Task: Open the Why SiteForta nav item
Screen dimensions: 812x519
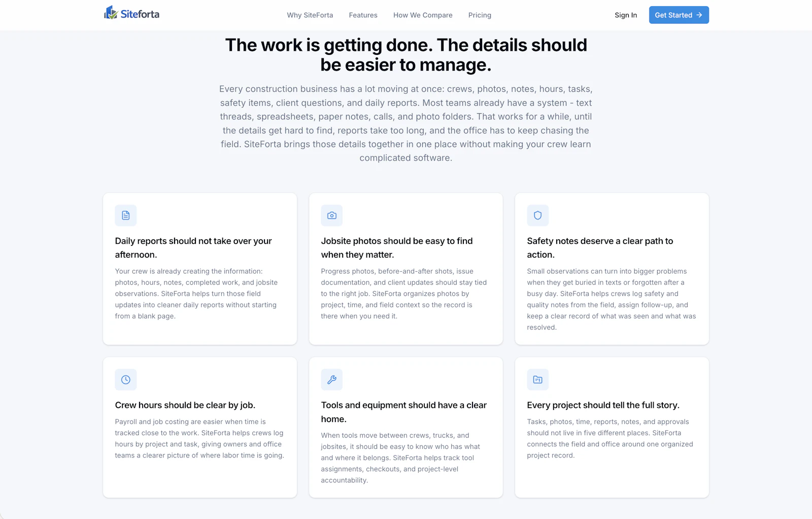Action: tap(310, 15)
